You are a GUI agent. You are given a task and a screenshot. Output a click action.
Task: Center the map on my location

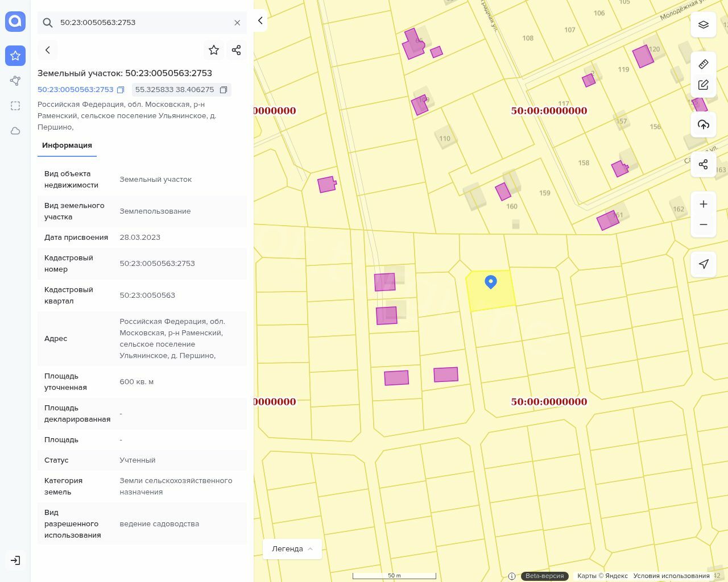pos(703,264)
